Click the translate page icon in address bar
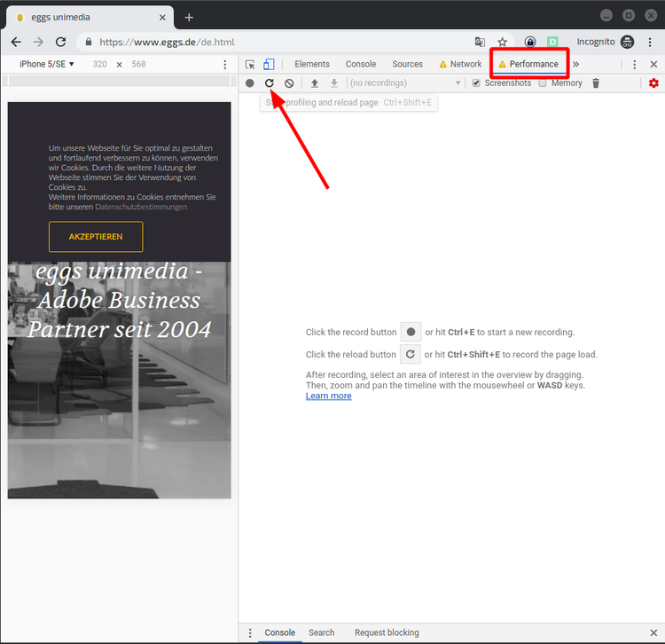 point(480,42)
